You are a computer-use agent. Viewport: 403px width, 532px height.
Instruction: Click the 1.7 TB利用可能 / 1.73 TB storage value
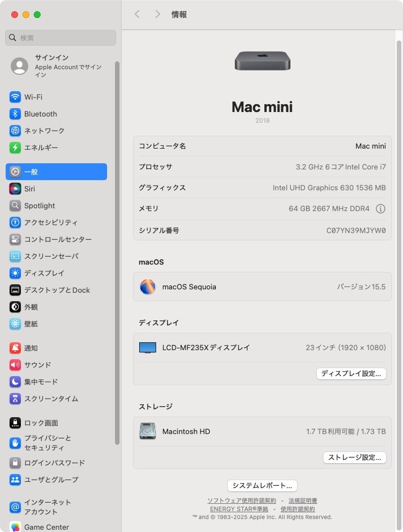346,432
